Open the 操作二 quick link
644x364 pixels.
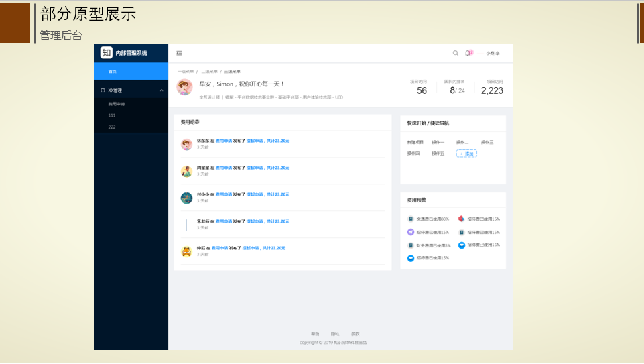(462, 142)
